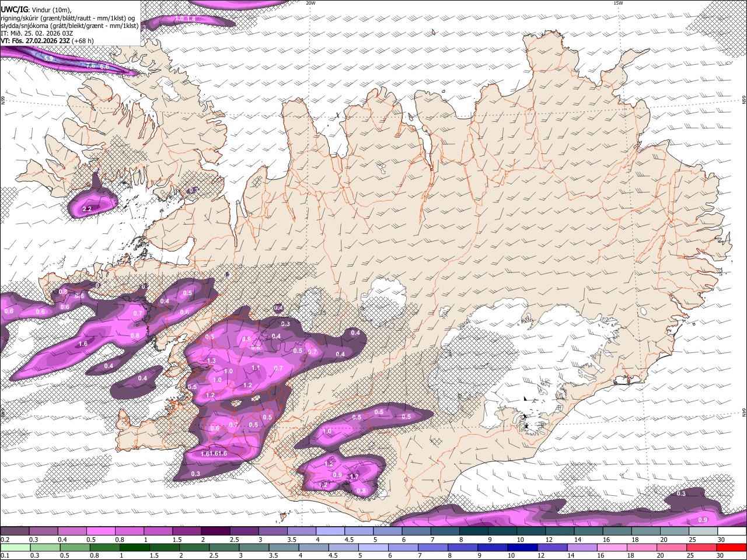This screenshot has width=747, height=560.
Task: Pick the deep blue 10 swatch in rain scale
Action: coord(522,547)
